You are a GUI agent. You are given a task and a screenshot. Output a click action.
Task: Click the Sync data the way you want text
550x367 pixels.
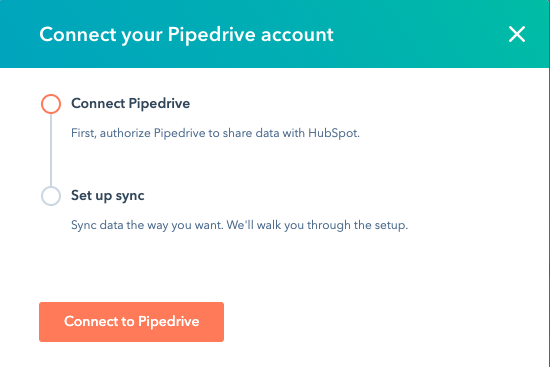(x=147, y=225)
